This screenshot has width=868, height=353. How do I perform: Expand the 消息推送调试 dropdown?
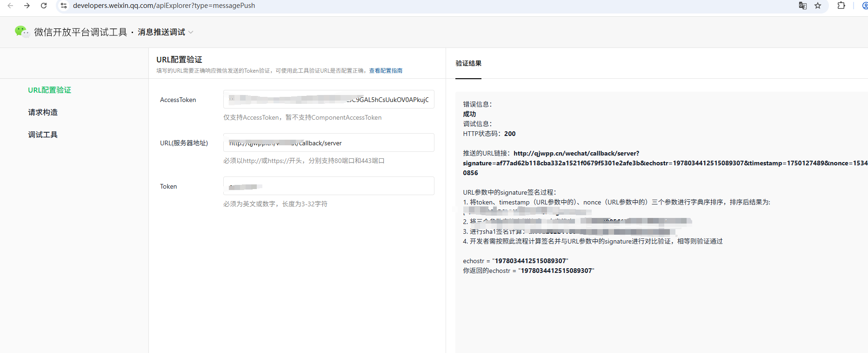165,32
